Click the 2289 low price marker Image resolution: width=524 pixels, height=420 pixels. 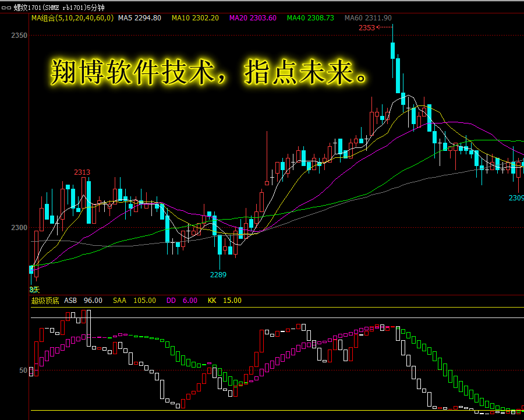click(218, 275)
